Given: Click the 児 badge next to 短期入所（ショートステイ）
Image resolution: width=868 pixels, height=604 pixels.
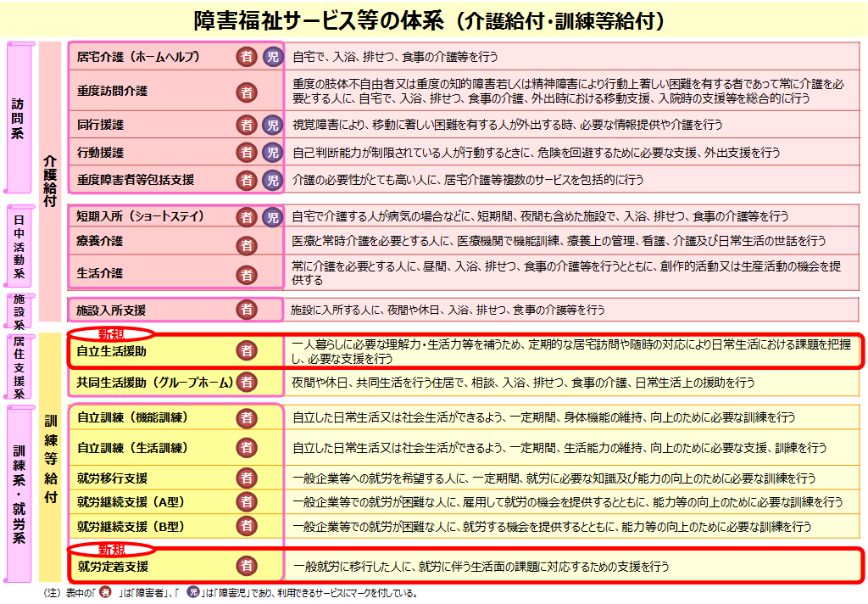Looking at the screenshot, I should click(271, 216).
